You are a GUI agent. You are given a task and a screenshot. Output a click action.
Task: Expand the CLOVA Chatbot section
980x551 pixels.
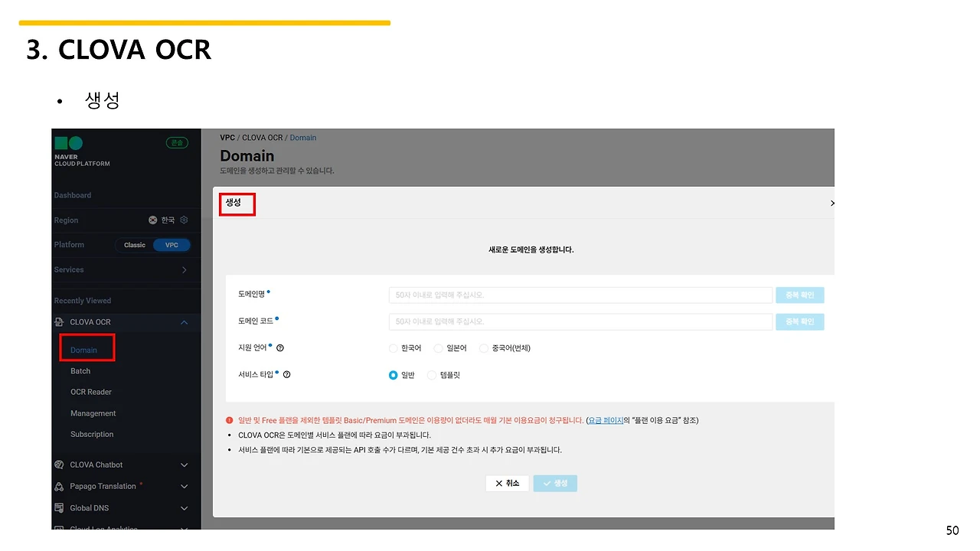(184, 465)
